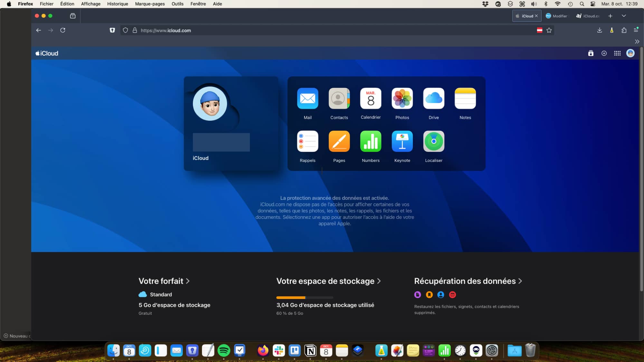Image resolution: width=644 pixels, height=362 pixels.
Task: Click the Bitwarden shield icon in toolbar
Action: pyautogui.click(x=112, y=30)
